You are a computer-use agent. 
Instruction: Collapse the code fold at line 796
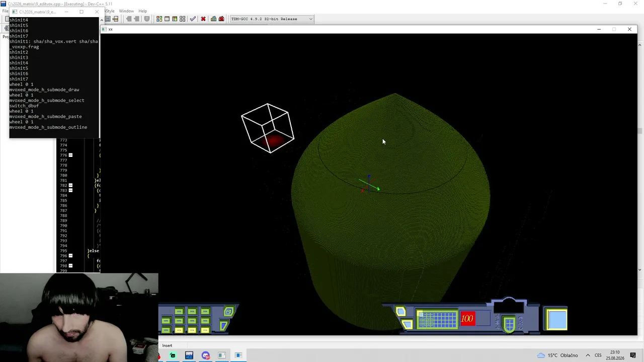70,255
